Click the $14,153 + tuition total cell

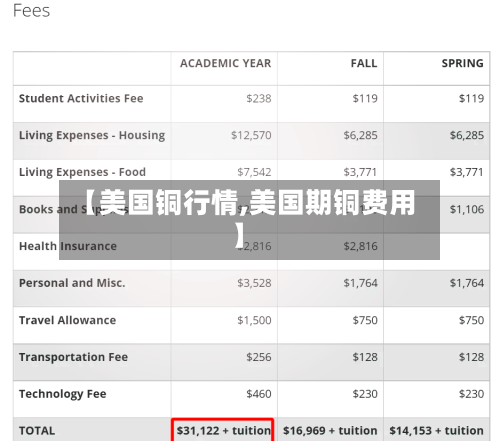point(436,431)
